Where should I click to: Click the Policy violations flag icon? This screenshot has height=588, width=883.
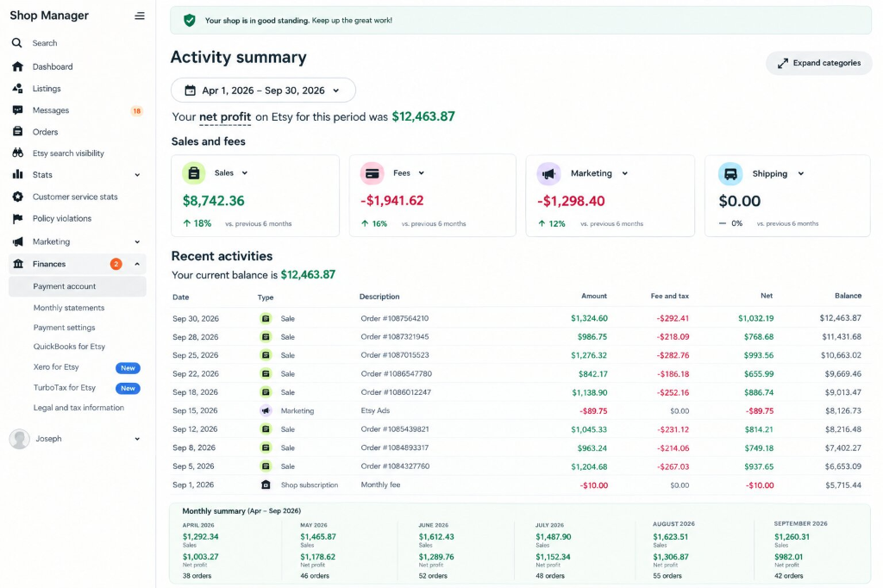click(17, 218)
